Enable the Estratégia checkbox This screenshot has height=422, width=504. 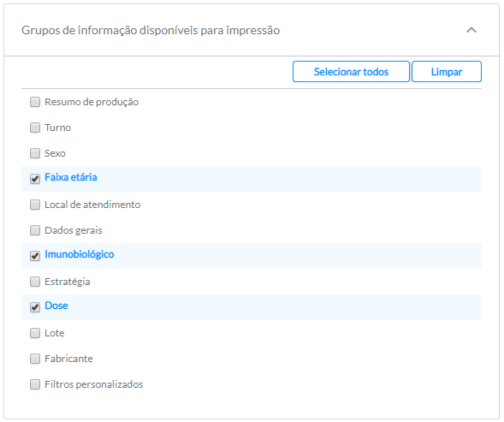35,282
